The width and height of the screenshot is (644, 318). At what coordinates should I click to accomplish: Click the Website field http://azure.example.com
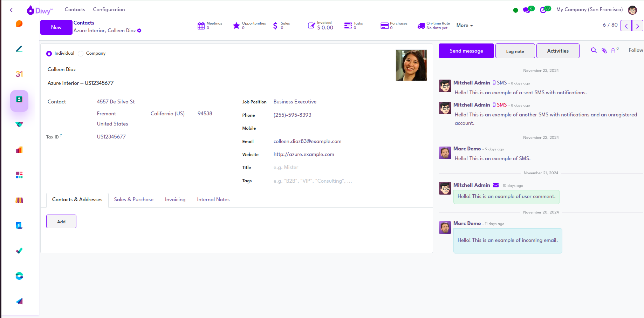point(304,154)
